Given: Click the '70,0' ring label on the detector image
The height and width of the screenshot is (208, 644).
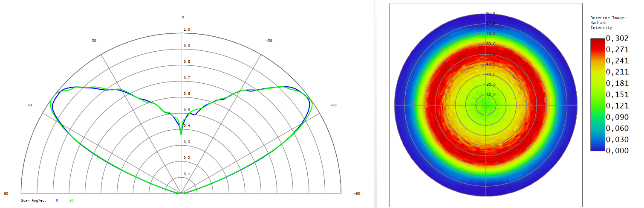Looking at the screenshot, I should pos(491,34).
